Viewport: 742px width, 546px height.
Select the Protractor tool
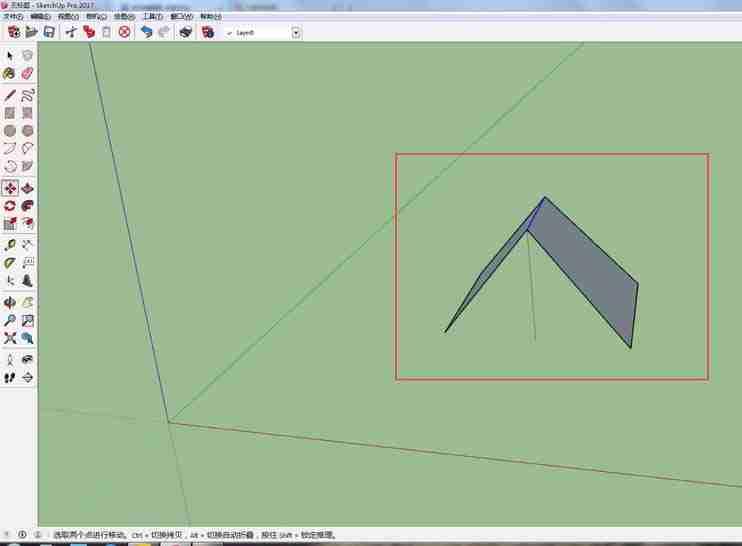10,263
